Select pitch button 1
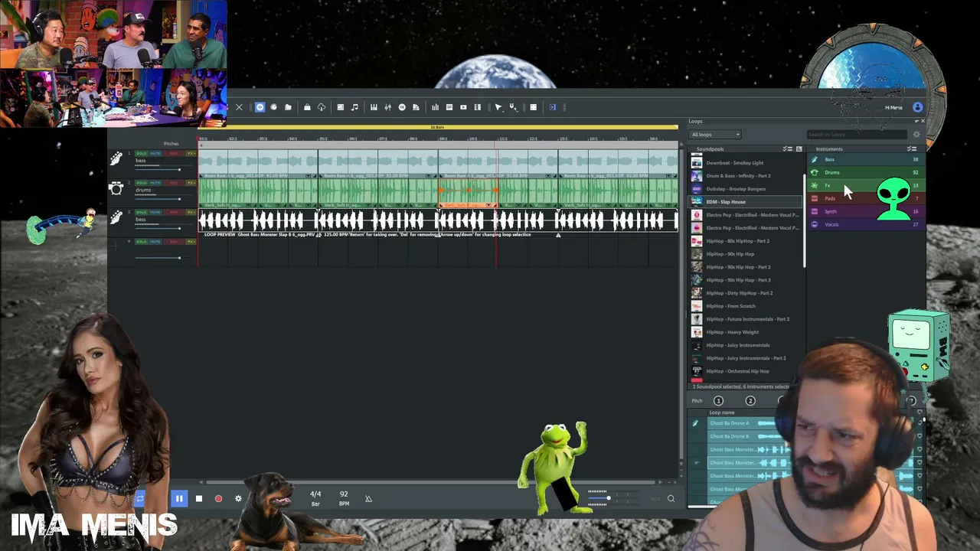Viewport: 980px width, 551px height. point(718,400)
